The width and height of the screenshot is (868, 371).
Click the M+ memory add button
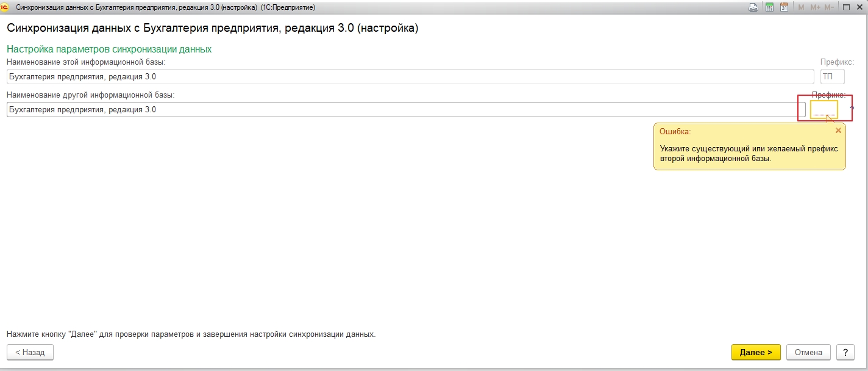[x=816, y=7]
